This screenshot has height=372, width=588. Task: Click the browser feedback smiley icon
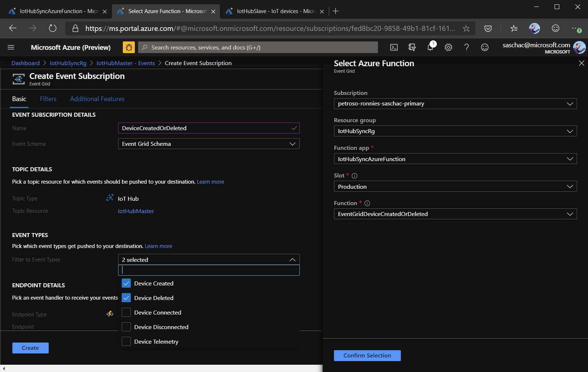tap(556, 28)
